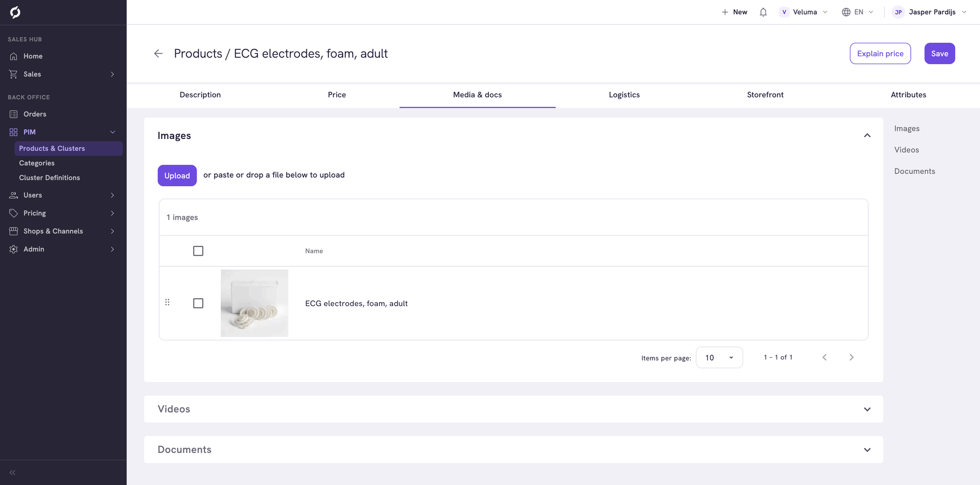Collapse the Images section
Screen dimensions: 980x485
tap(867, 136)
